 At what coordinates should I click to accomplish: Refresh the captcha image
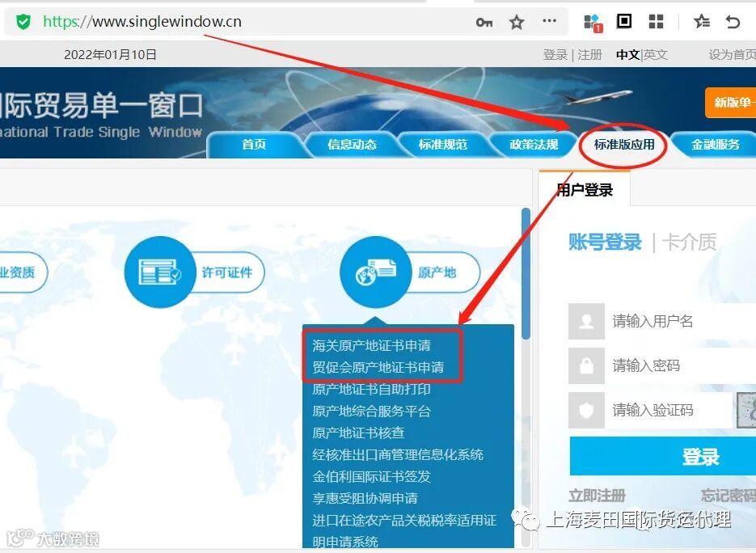pos(746,410)
